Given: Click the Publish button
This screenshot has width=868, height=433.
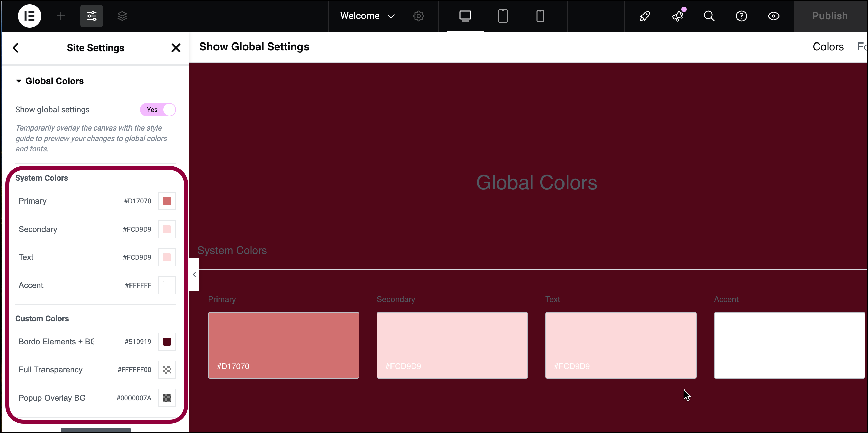Looking at the screenshot, I should 830,16.
